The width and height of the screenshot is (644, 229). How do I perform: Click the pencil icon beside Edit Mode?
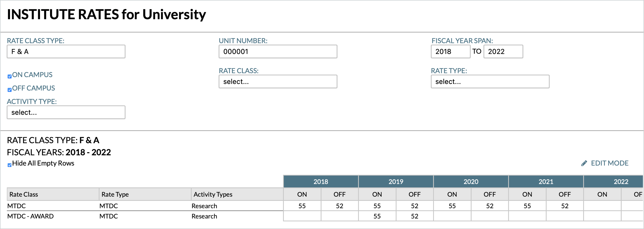tap(584, 163)
